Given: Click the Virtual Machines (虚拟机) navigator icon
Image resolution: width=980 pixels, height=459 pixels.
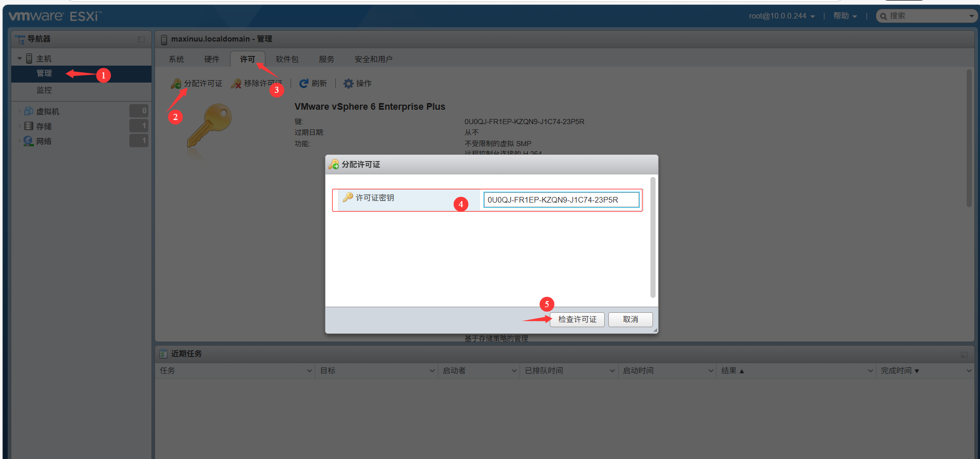Looking at the screenshot, I should [29, 111].
